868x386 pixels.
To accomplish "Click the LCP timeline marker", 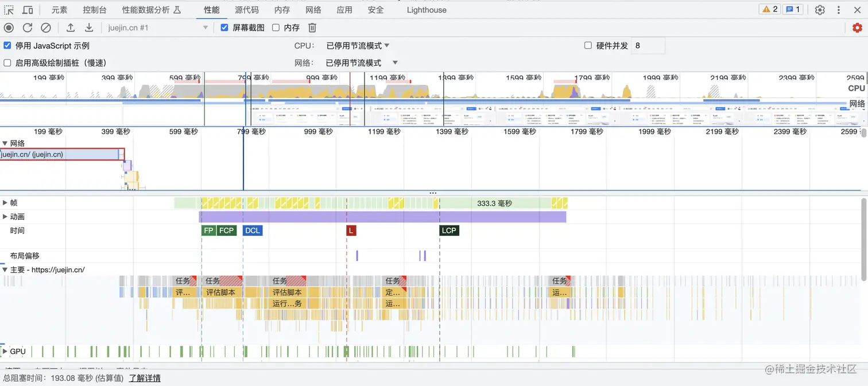I will tap(449, 230).
